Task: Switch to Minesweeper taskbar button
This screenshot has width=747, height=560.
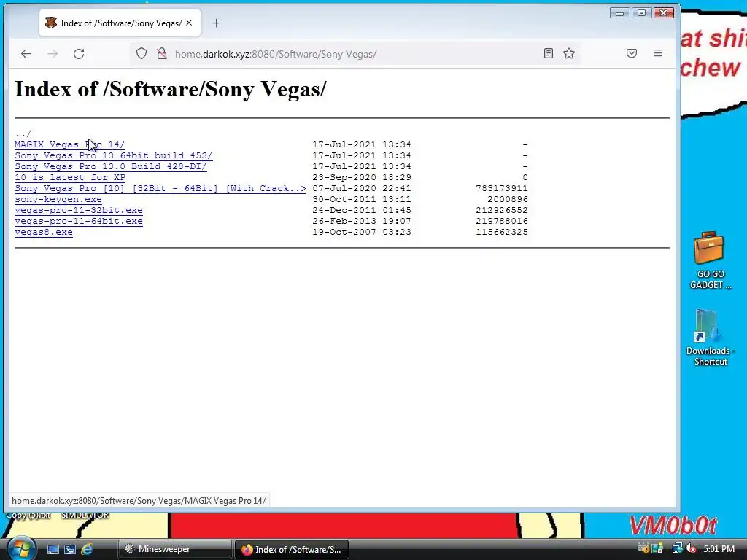Action: tap(175, 549)
